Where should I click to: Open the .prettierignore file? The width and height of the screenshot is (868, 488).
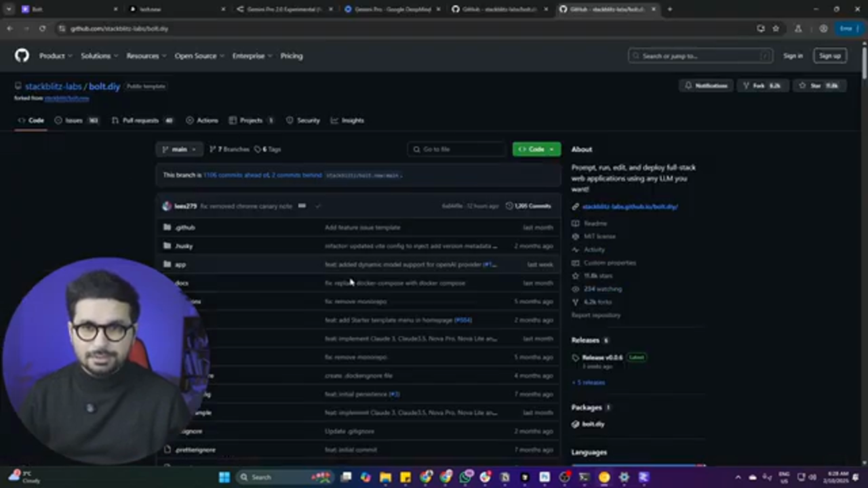coord(195,449)
